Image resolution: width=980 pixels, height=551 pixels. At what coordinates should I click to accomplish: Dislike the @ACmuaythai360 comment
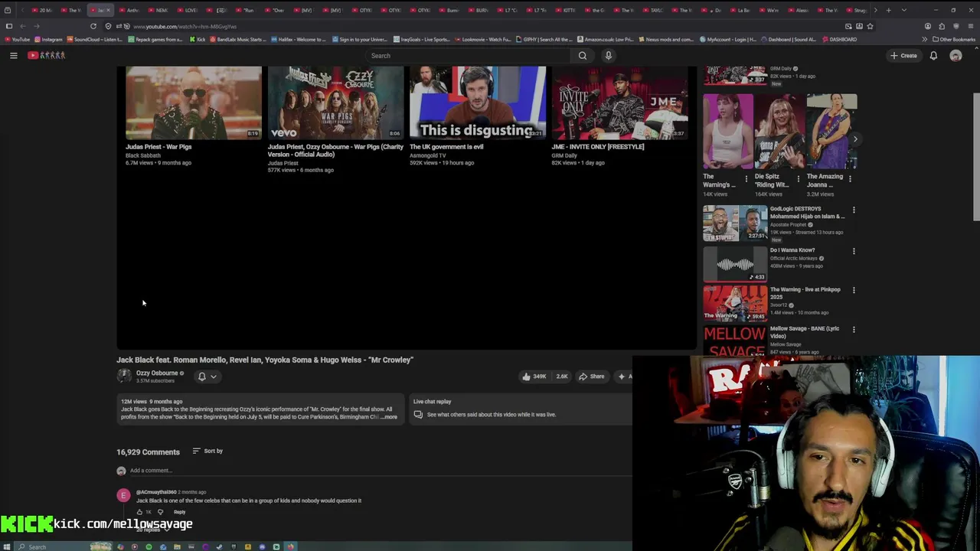point(160,512)
